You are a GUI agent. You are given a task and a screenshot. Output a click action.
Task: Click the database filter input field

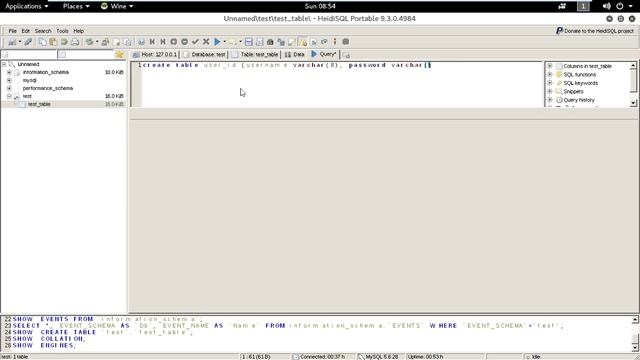pos(29,54)
